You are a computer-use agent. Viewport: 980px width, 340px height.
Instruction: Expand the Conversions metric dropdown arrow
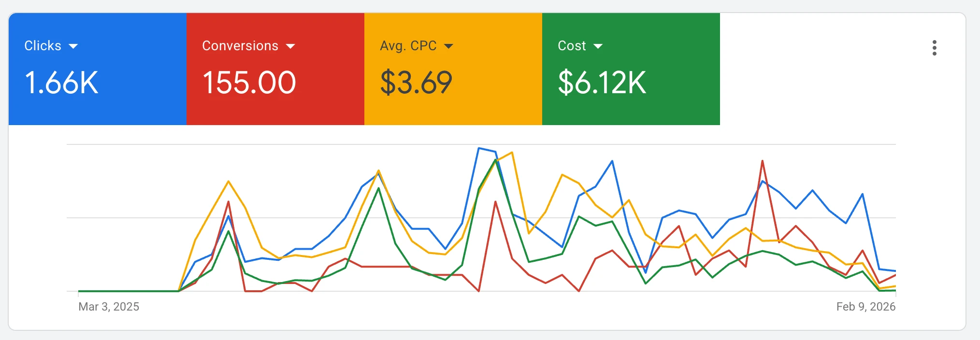pos(290,46)
